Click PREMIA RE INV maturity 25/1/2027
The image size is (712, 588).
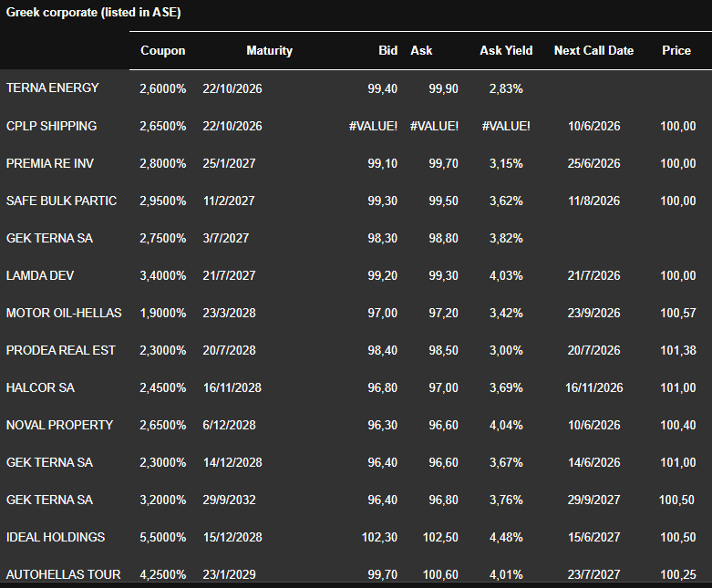(229, 163)
